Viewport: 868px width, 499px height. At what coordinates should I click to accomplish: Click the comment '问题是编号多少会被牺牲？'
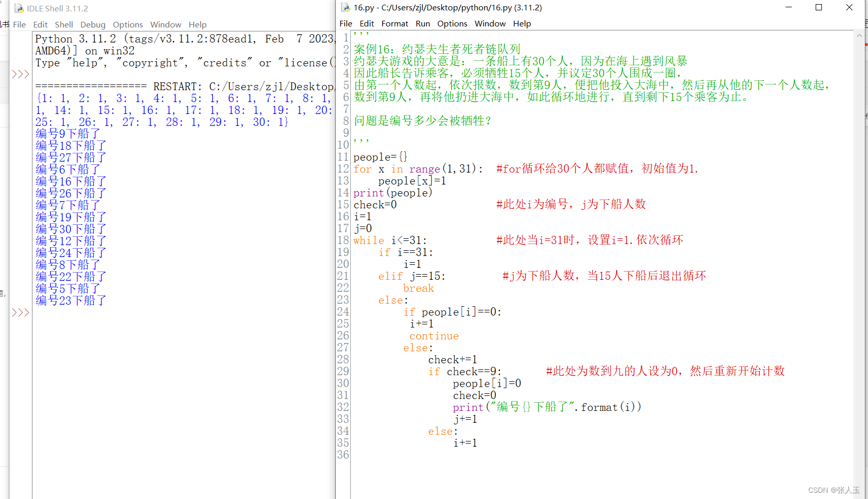422,121
